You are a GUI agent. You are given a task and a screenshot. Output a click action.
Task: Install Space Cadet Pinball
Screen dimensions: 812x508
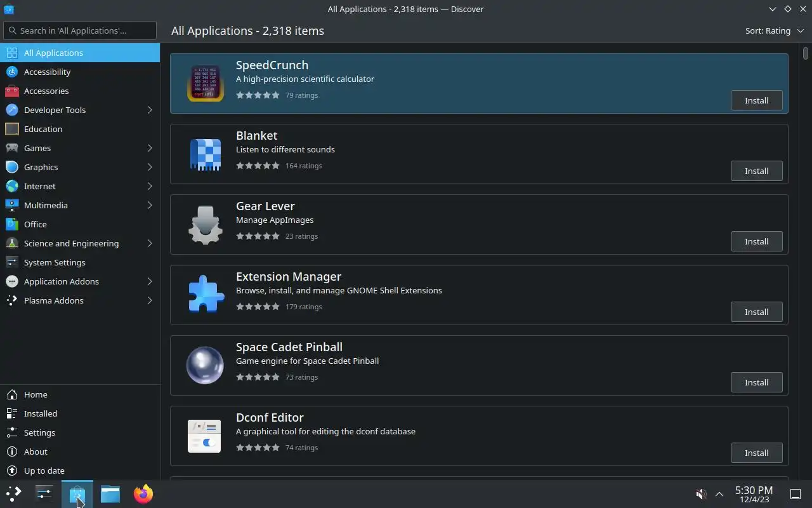click(x=756, y=382)
